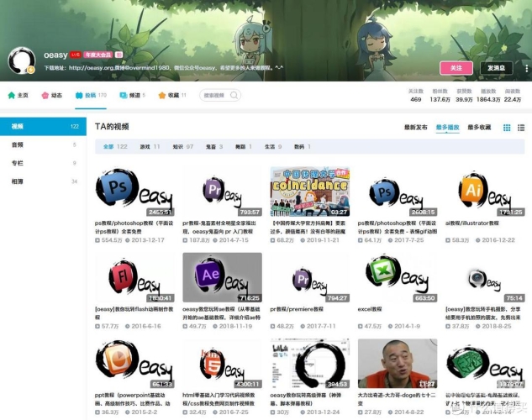Click the search magnifier icon
Viewport: 532px width, 420px height.
pos(234,95)
